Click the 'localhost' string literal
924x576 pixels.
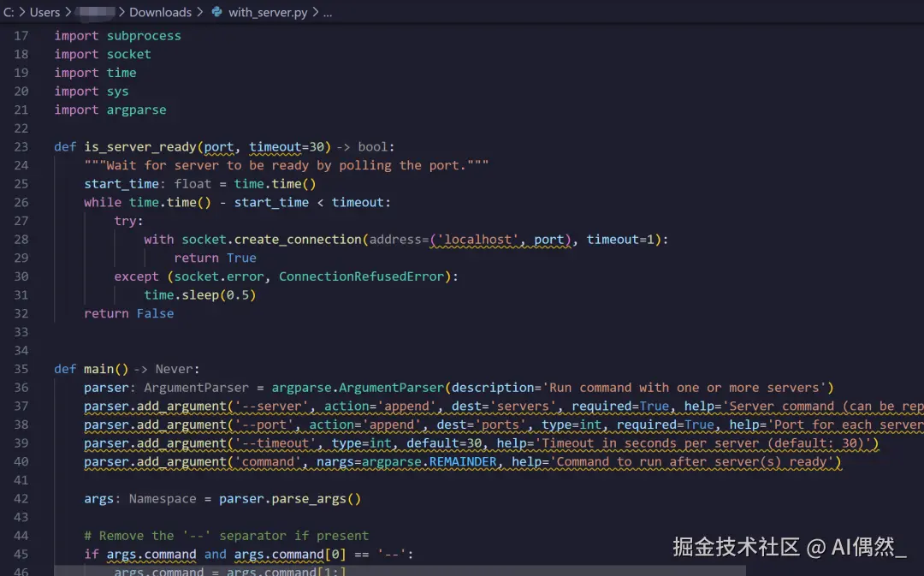(x=477, y=240)
